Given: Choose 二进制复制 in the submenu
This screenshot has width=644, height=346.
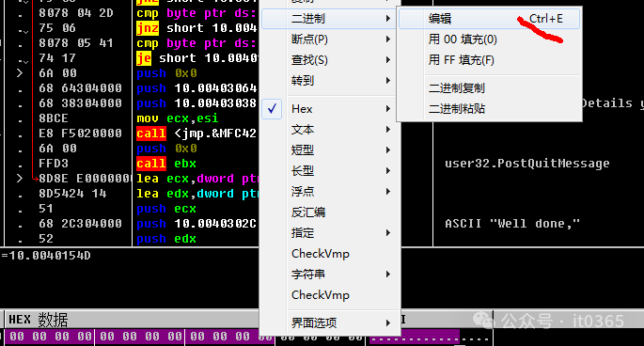Looking at the screenshot, I should (489, 88).
